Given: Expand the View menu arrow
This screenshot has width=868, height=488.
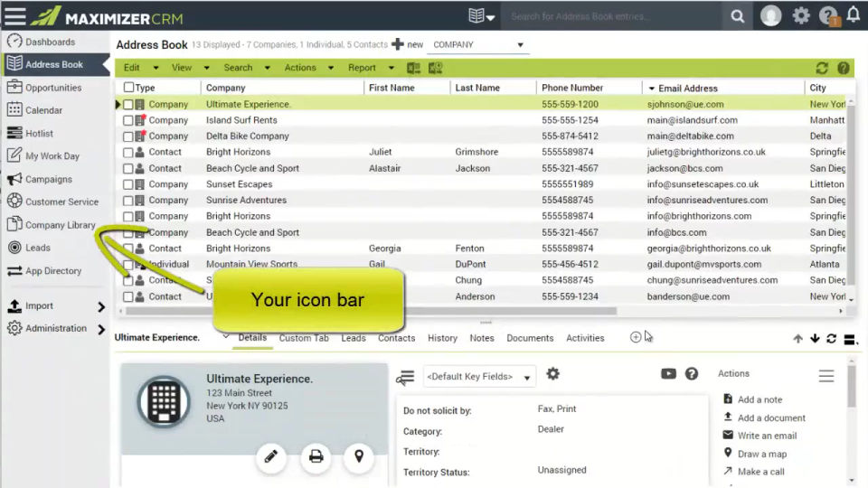Looking at the screenshot, I should 206,68.
